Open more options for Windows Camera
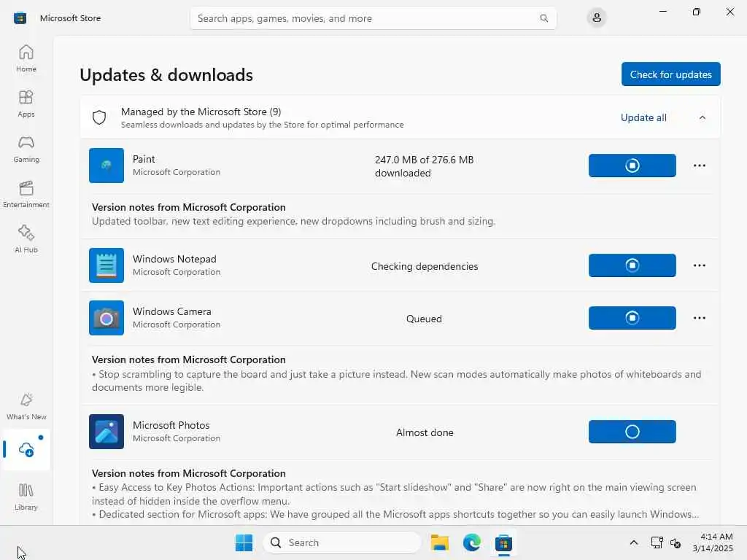The width and height of the screenshot is (747, 560). click(700, 318)
